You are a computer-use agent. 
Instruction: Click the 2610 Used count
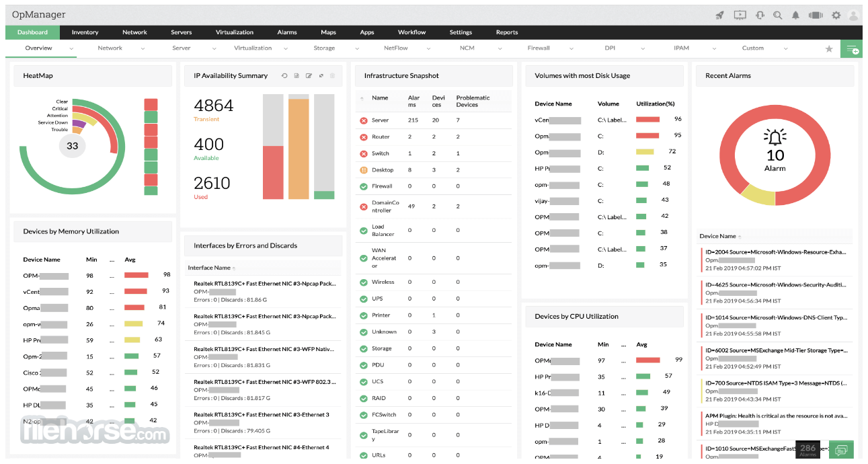[212, 183]
